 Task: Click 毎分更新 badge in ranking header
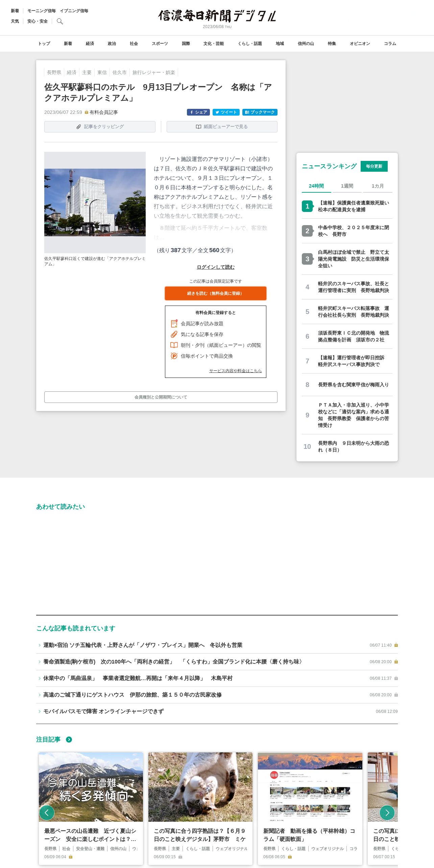[374, 166]
